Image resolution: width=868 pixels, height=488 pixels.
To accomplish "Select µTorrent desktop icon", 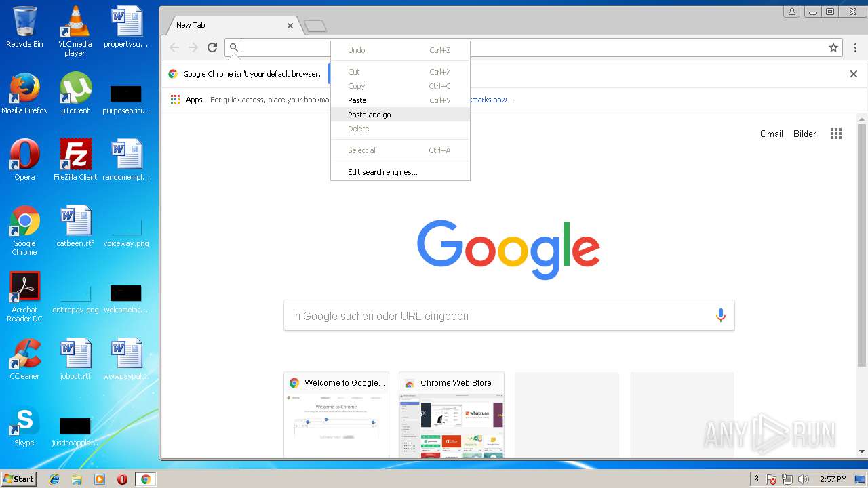I will pyautogui.click(x=75, y=94).
